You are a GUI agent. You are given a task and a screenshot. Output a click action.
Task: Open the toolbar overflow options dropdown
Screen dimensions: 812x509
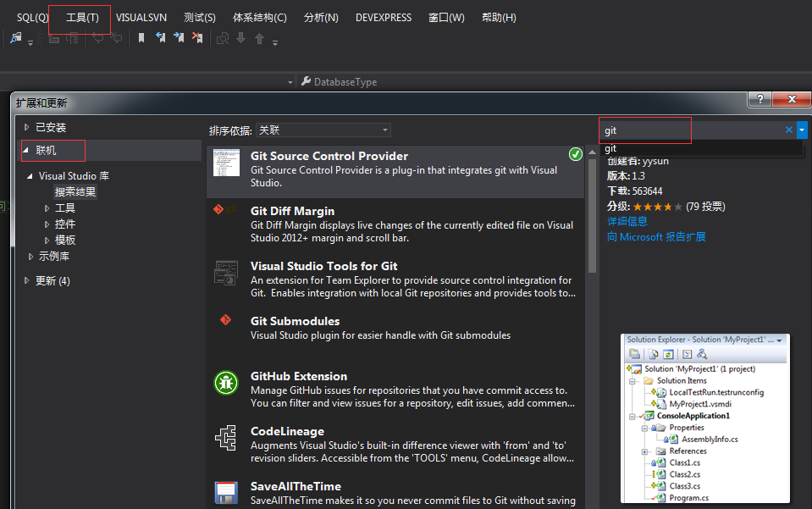275,43
